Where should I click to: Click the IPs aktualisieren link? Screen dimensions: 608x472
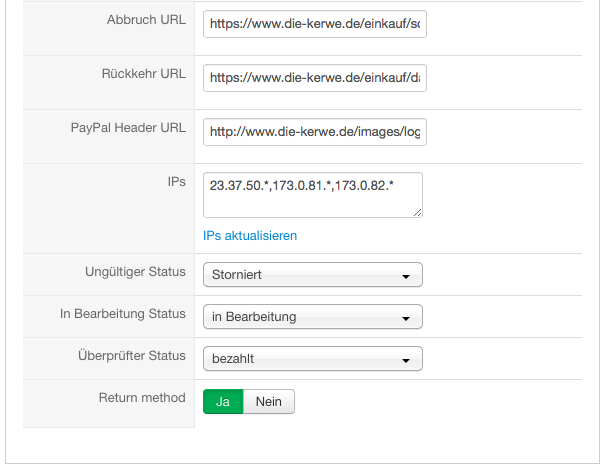pyautogui.click(x=250, y=236)
